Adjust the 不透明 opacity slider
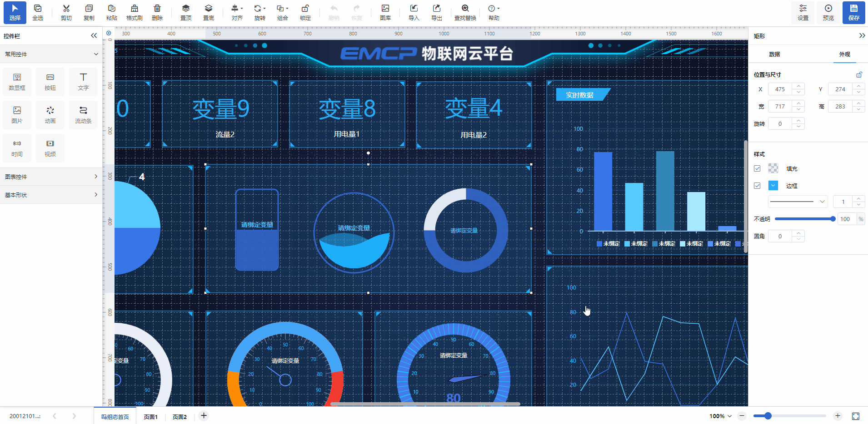The width and height of the screenshot is (868, 424). (x=804, y=219)
